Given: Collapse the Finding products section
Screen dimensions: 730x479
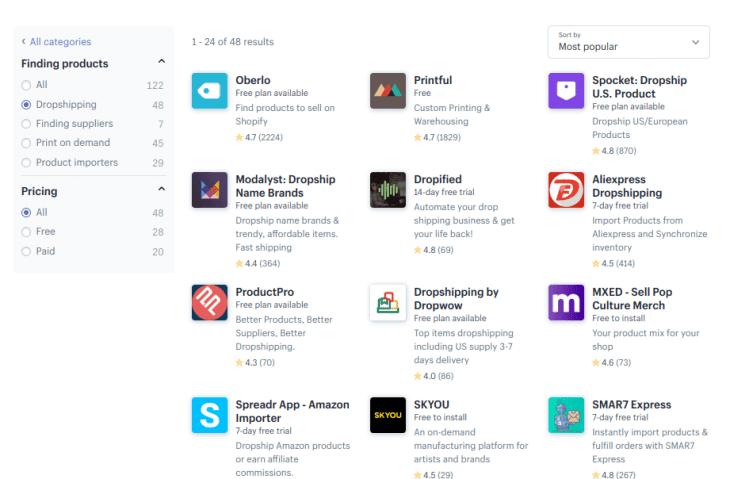Looking at the screenshot, I should (x=162, y=61).
